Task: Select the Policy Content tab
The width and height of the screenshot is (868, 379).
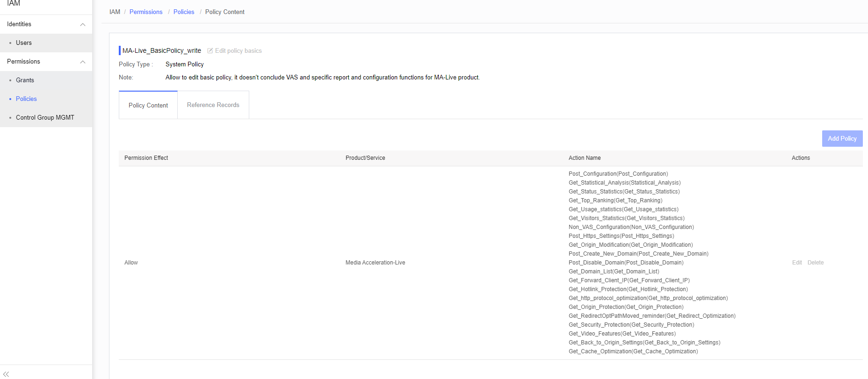Action: pos(148,106)
